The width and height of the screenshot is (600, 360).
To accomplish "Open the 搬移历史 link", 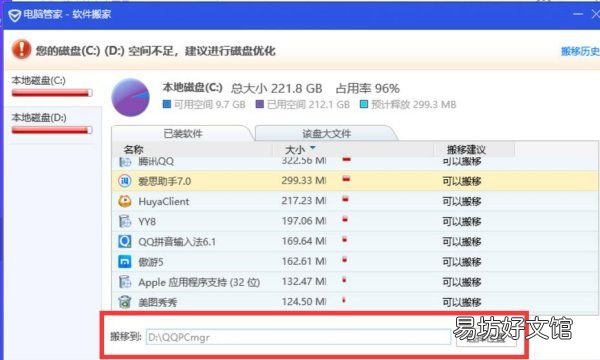I will pyautogui.click(x=580, y=51).
